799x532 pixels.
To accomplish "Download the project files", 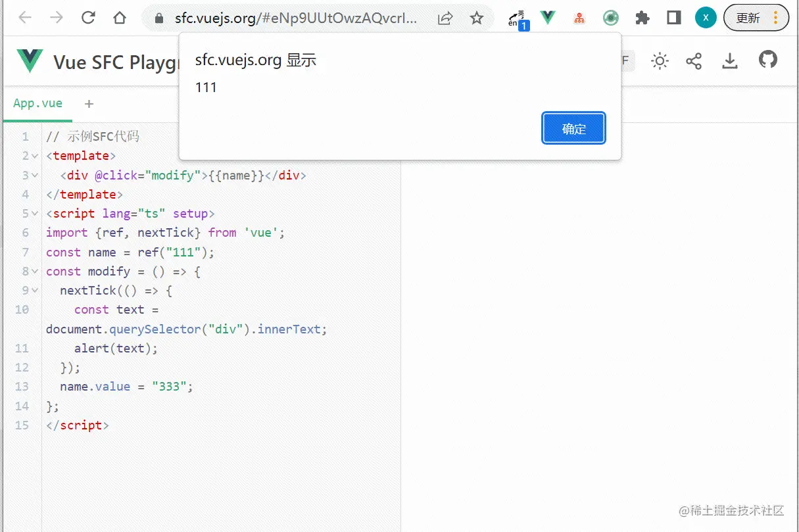I will point(730,61).
